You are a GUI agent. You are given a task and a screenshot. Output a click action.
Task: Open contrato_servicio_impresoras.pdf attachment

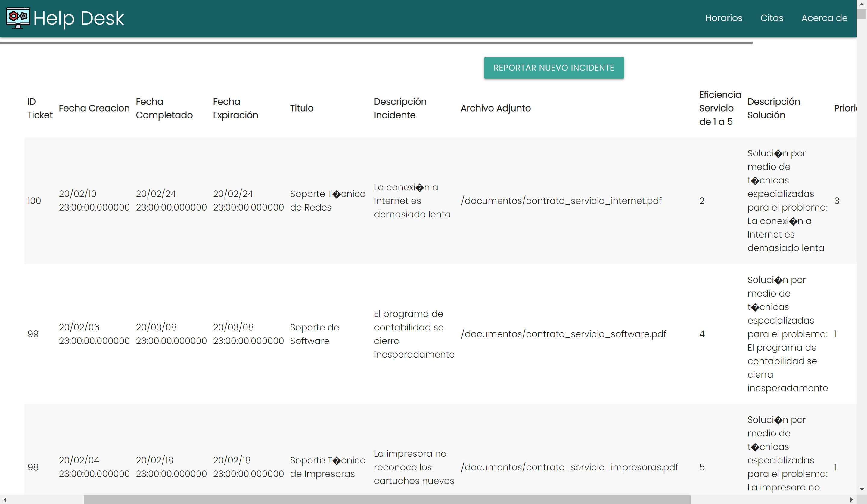pos(569,467)
